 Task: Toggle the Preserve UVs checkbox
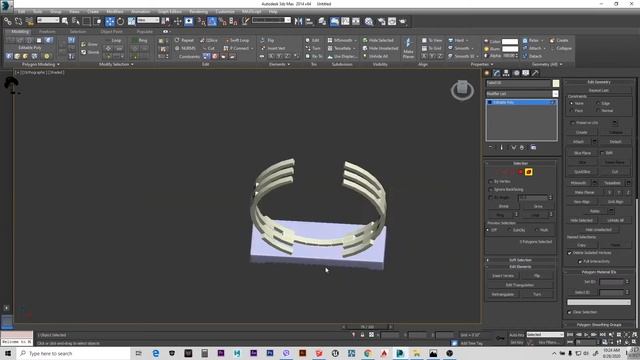573,122
